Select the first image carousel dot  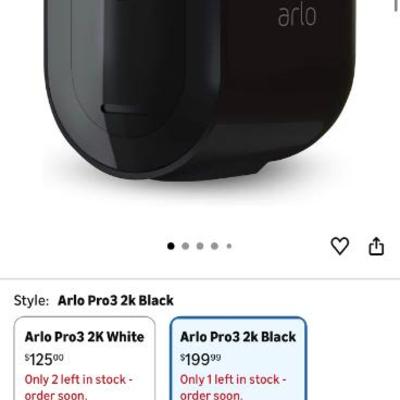171,246
